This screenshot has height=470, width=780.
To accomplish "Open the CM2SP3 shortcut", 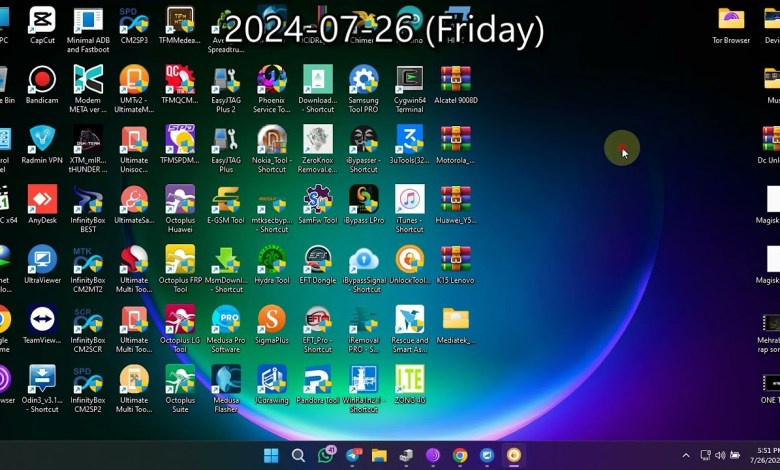I will pos(134,20).
